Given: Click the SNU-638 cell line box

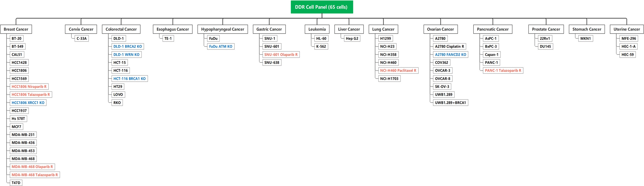Looking at the screenshot, I should (x=272, y=62).
